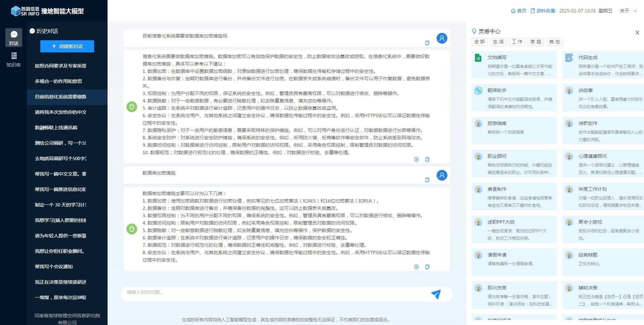
Task: Copy the first user question message
Action: point(427,43)
